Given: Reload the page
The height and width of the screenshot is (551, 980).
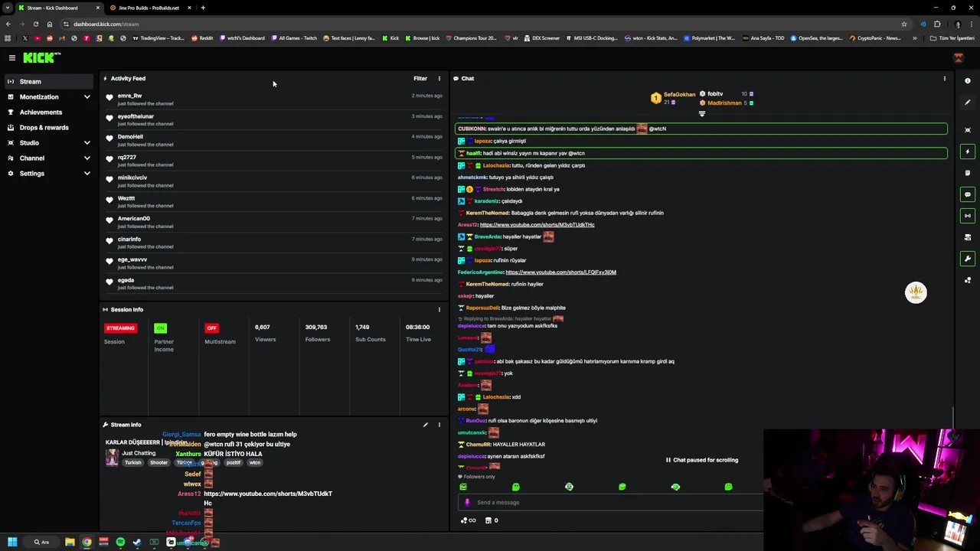Looking at the screenshot, I should click(35, 24).
